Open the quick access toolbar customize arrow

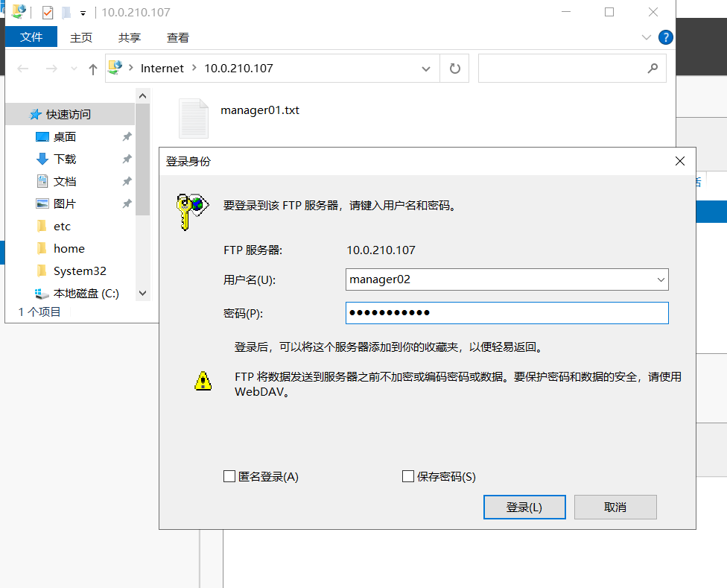83,13
